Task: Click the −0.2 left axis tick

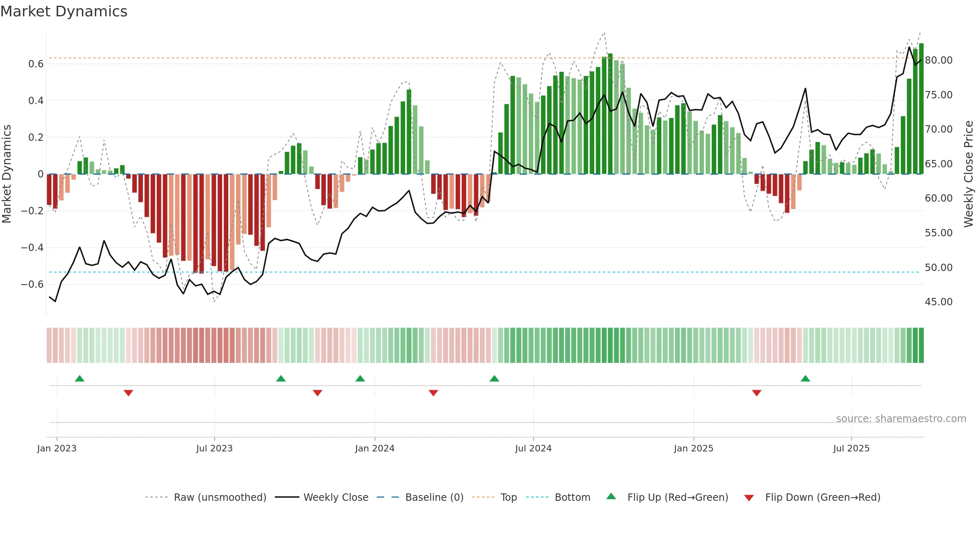Action: [x=32, y=211]
